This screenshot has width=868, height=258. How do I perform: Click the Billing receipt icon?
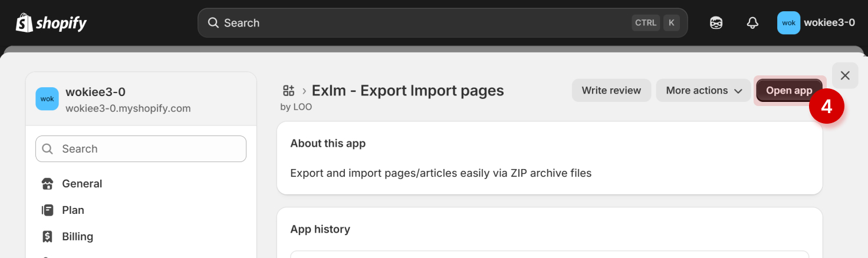48,237
